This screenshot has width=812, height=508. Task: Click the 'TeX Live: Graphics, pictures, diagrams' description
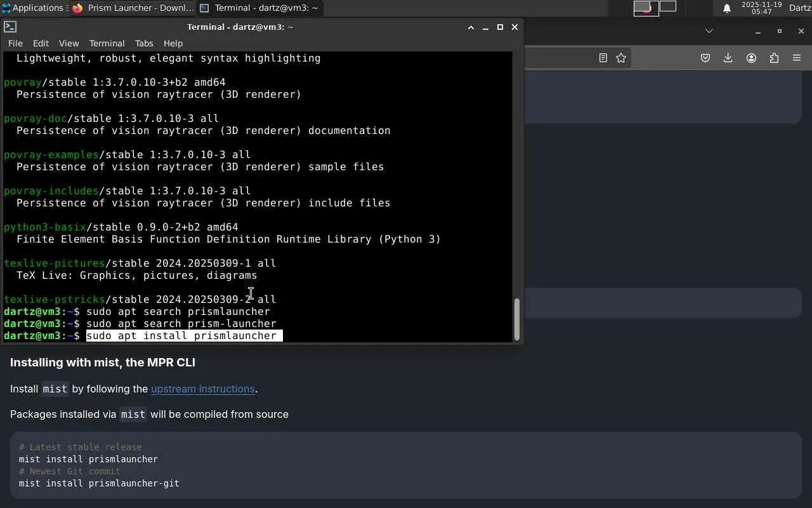click(x=137, y=275)
